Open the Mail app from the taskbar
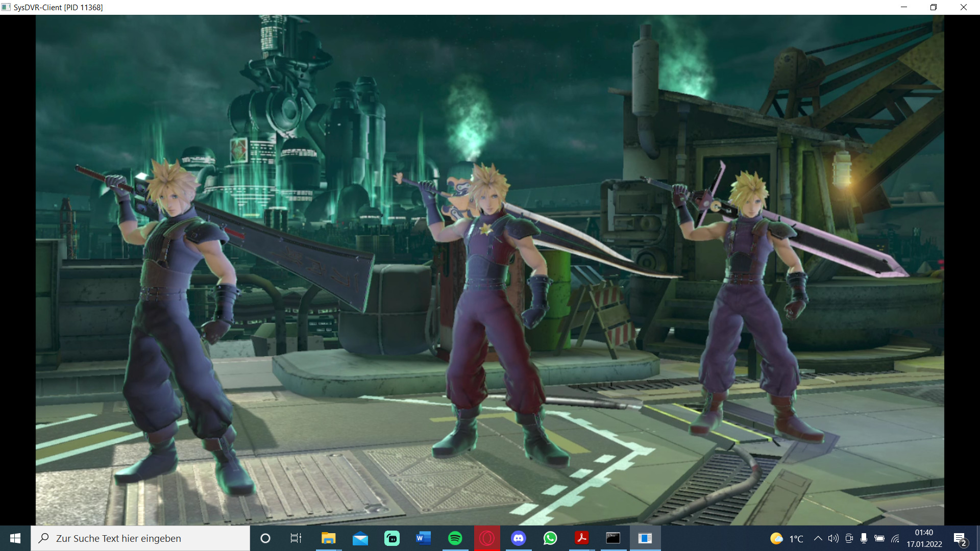The width and height of the screenshot is (980, 551). tap(361, 538)
